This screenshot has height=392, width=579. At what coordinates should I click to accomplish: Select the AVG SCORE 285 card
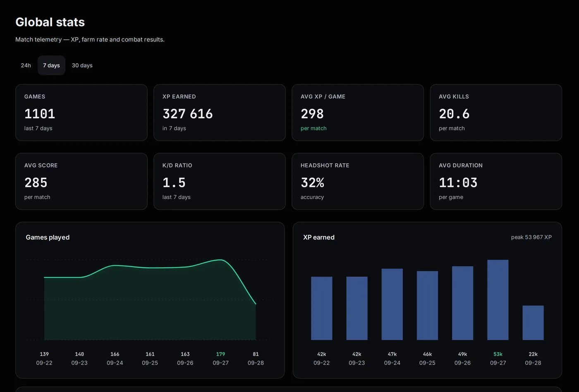coord(81,181)
